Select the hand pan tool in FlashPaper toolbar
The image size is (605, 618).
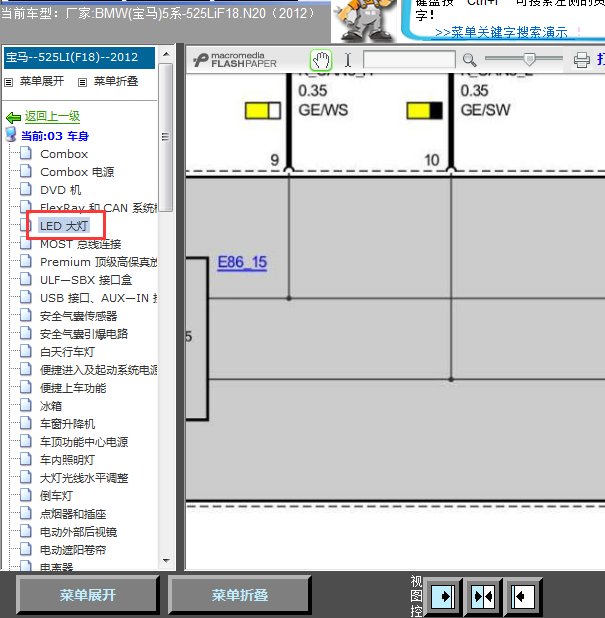[321, 60]
